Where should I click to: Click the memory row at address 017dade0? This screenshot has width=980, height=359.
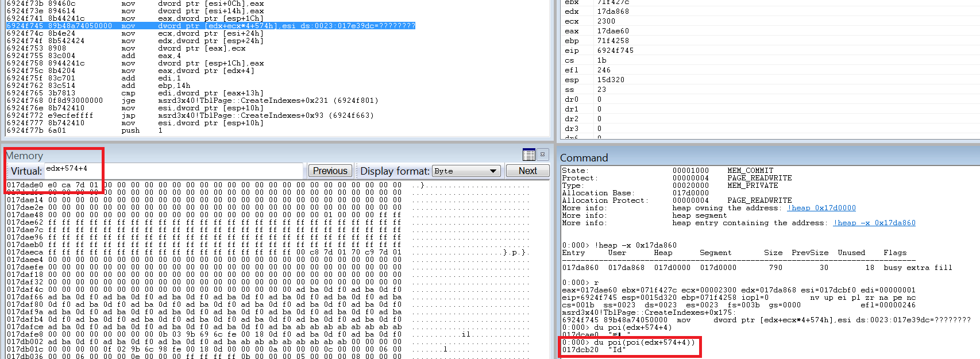pyautogui.click(x=207, y=185)
